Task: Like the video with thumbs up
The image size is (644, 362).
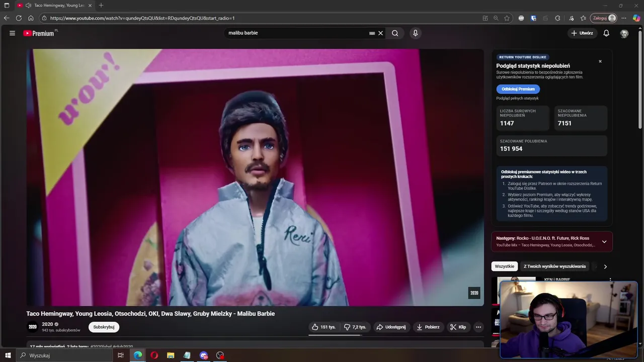Action: coord(324,327)
